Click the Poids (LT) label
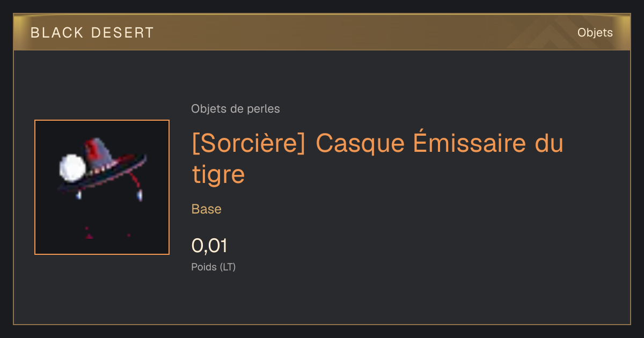 tap(214, 267)
